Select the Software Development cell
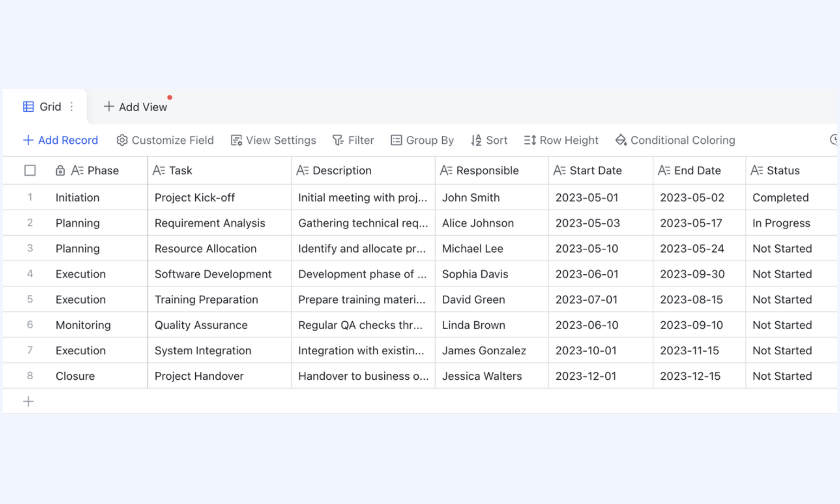Screen dimensions: 840x504 220,274
